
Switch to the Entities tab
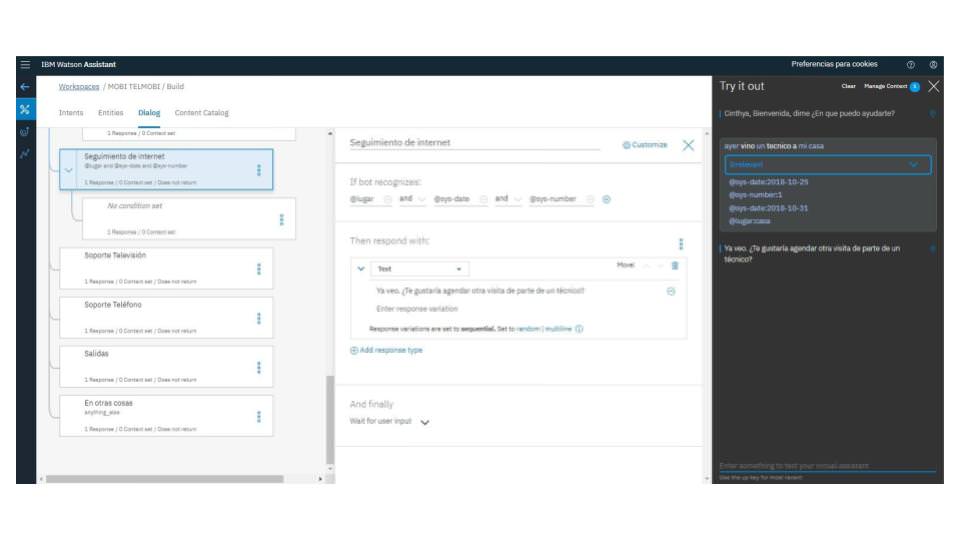point(110,113)
